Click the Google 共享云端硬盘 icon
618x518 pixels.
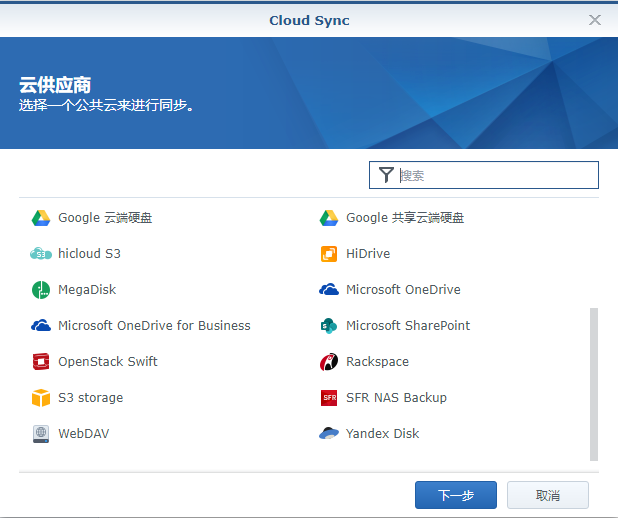[329, 218]
